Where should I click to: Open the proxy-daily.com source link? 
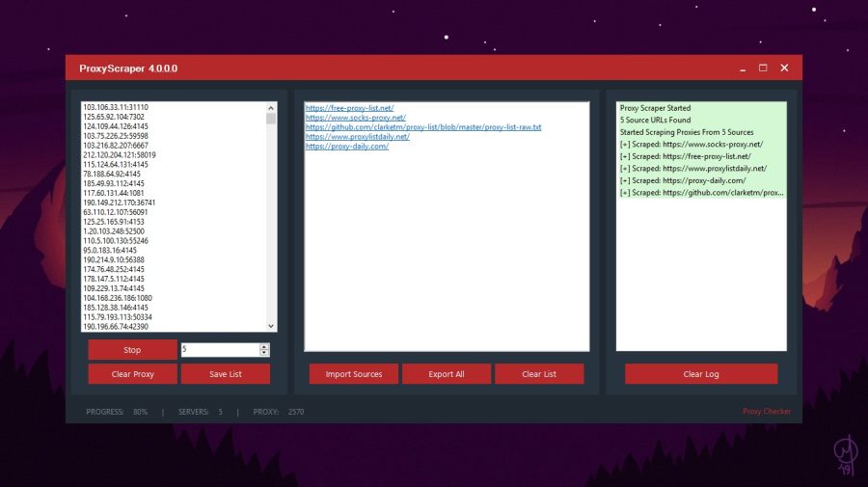pyautogui.click(x=347, y=147)
